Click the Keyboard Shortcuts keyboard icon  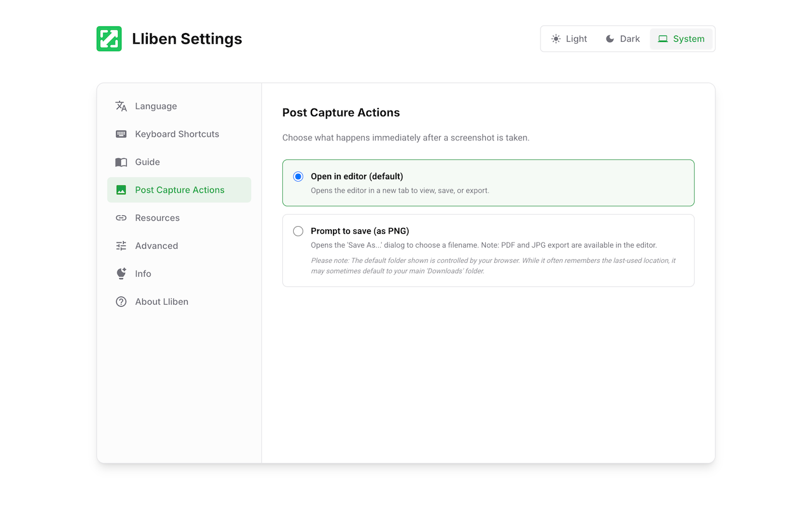pyautogui.click(x=121, y=134)
